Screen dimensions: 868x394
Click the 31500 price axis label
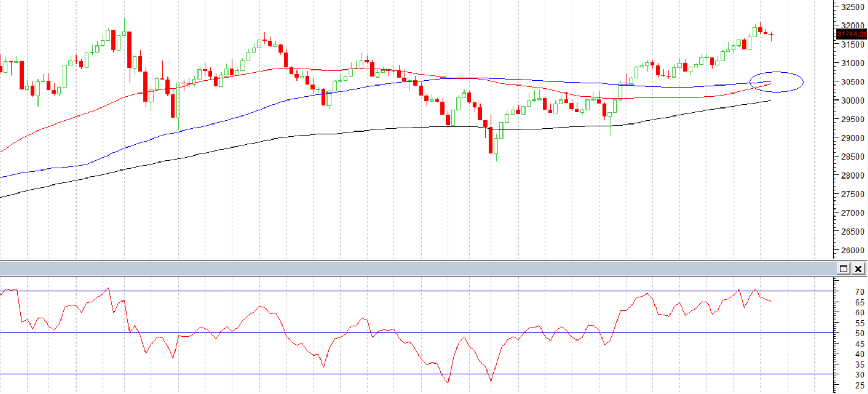coord(852,44)
